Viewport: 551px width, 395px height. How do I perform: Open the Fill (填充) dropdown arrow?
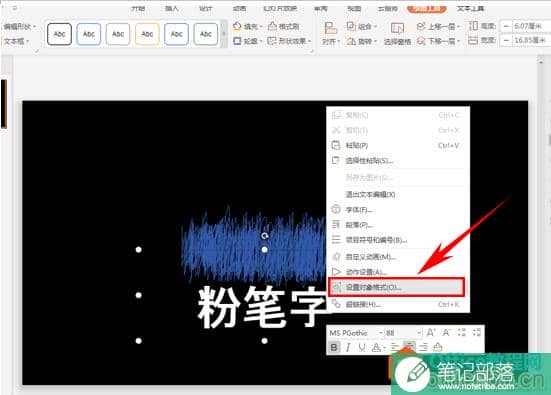pos(261,27)
